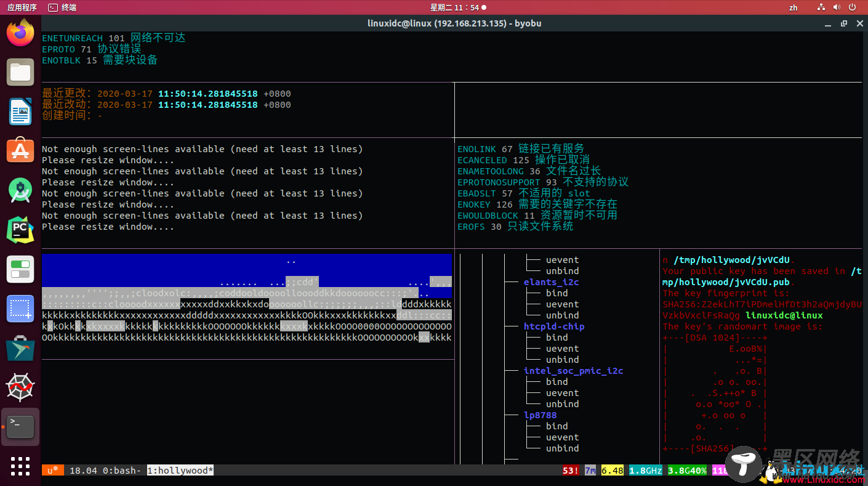Click the 创建时间 line
Screen dimensions: 868x486
point(72,116)
